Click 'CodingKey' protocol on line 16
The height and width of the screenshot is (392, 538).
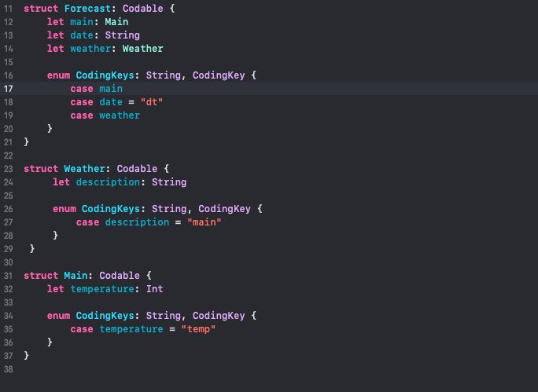[219, 75]
